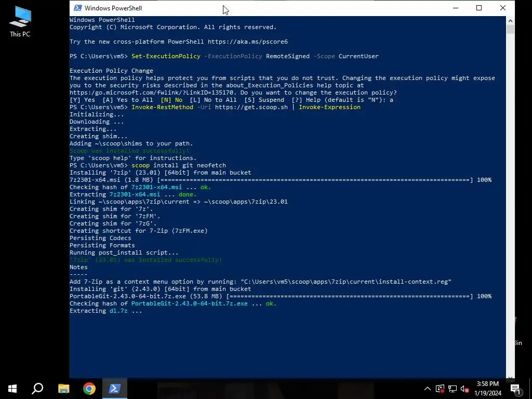
Task: Click the PowerShell scrollbar down arrow
Action: pos(510,377)
